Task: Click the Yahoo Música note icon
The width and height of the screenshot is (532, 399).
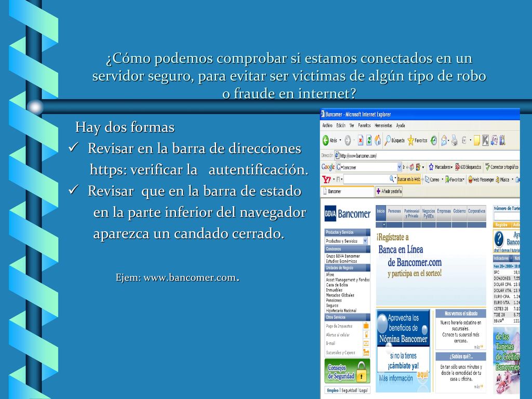Action: tap(497, 179)
